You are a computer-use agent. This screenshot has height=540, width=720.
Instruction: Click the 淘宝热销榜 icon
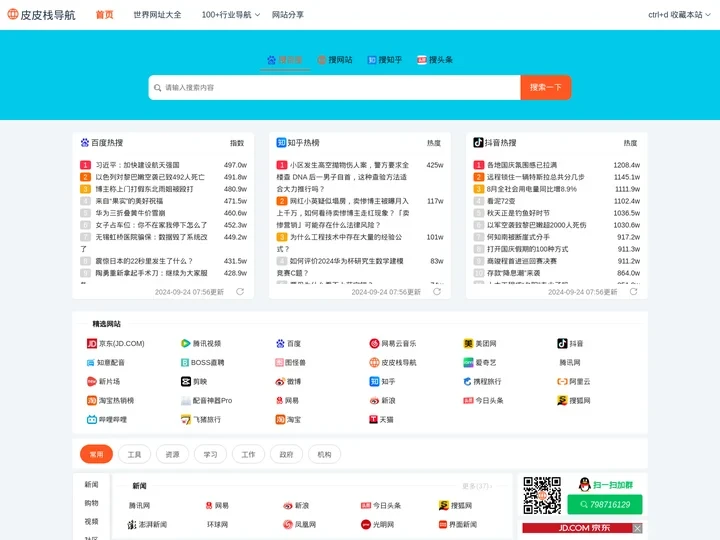coord(92,401)
